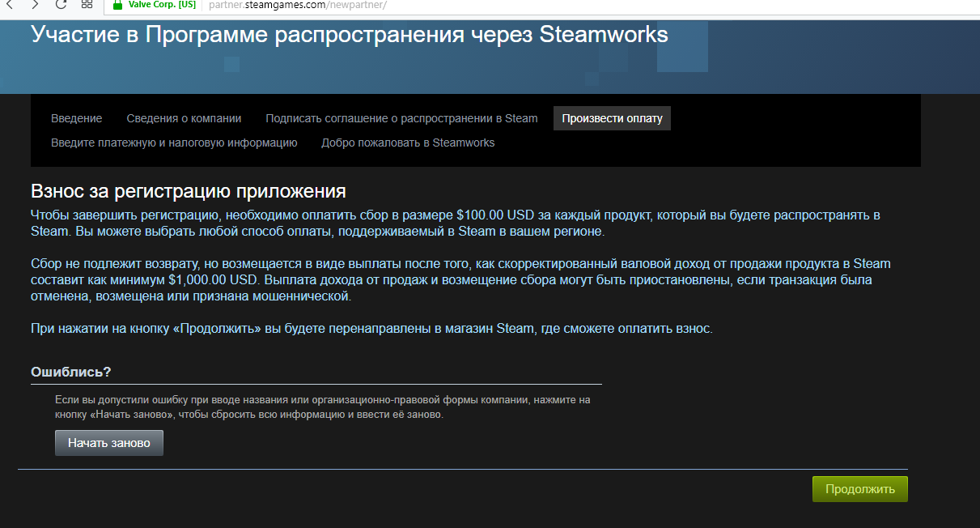Click the paragraph starting Сбор не подлежит возврату
This screenshot has width=980, height=528.
click(x=461, y=280)
